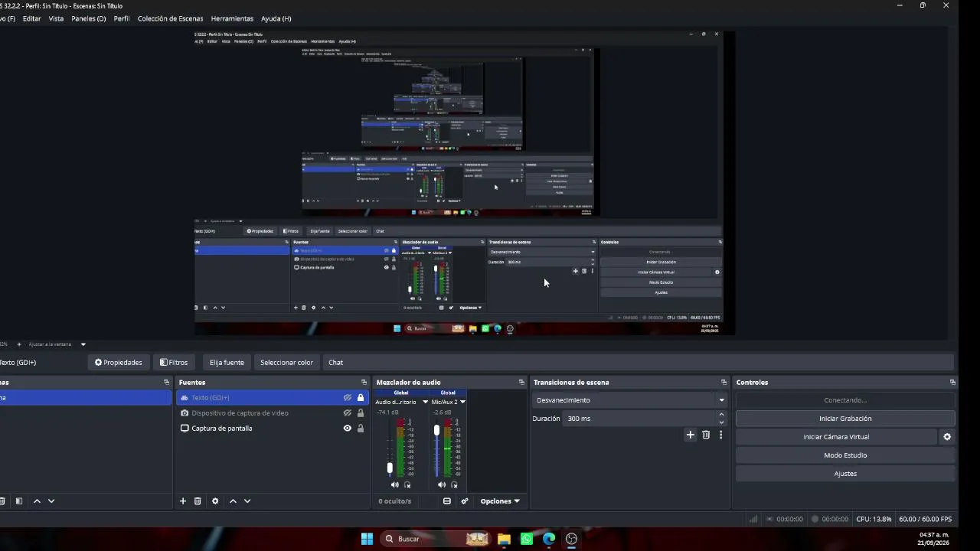Delete selected source with Fuentes trash icon

[x=198, y=501]
